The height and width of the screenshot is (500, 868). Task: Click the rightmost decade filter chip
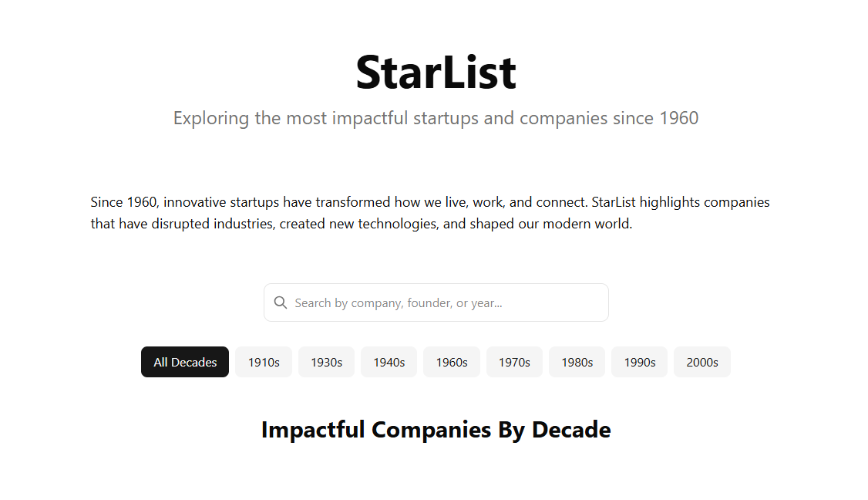click(x=701, y=362)
